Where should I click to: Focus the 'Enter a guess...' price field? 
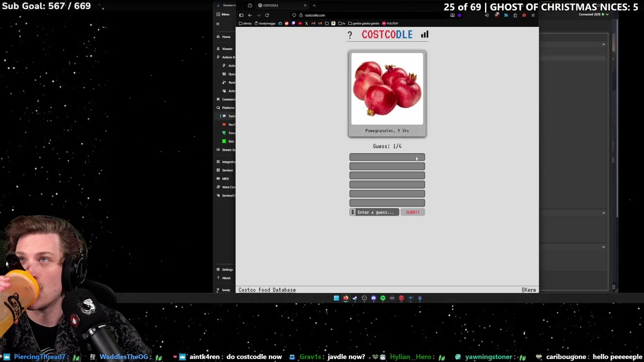pos(377,212)
